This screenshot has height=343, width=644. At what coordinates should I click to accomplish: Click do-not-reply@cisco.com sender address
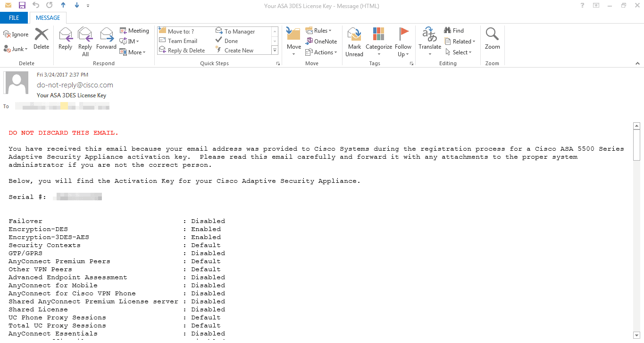75,85
